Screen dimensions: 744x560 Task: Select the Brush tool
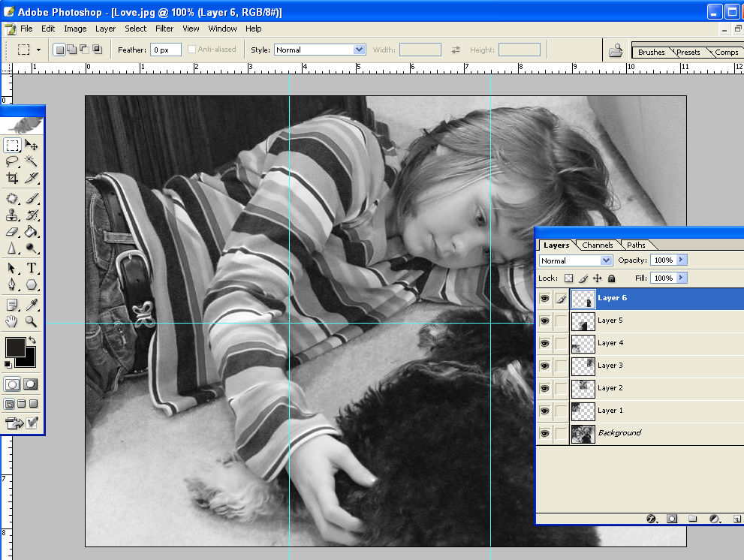(x=32, y=198)
